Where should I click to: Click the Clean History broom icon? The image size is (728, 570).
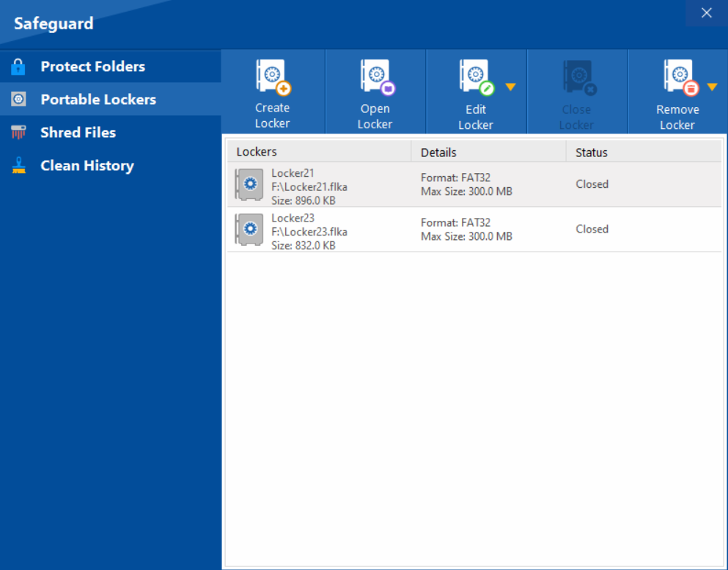coord(18,165)
